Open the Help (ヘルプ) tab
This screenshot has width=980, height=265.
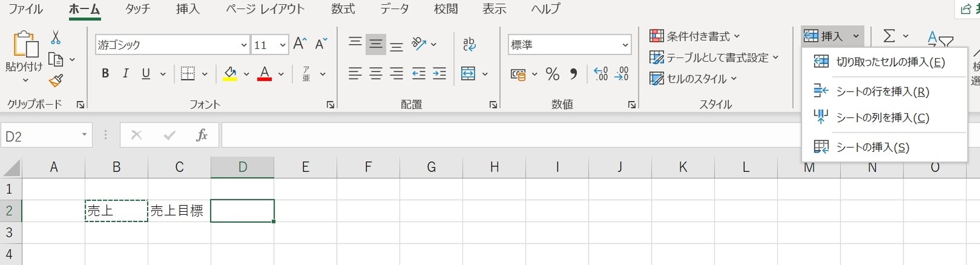545,9
